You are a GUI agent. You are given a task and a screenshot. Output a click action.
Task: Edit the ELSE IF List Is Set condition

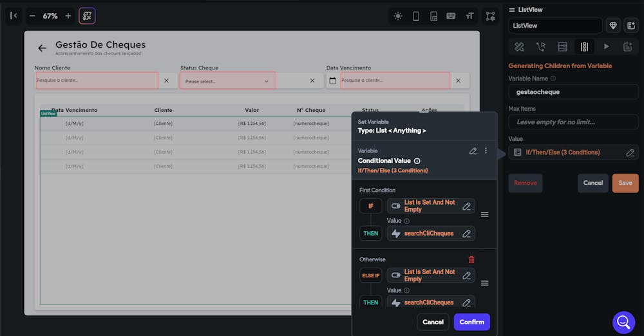pyautogui.click(x=431, y=275)
